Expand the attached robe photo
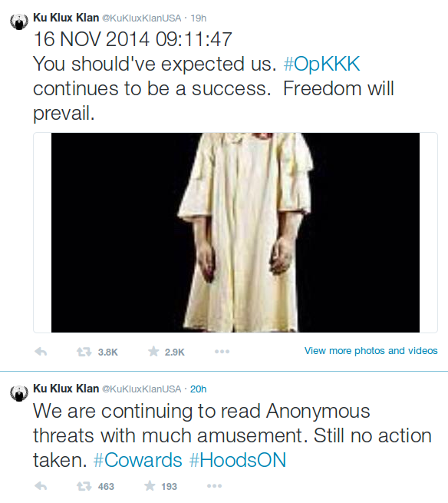 (x=236, y=233)
